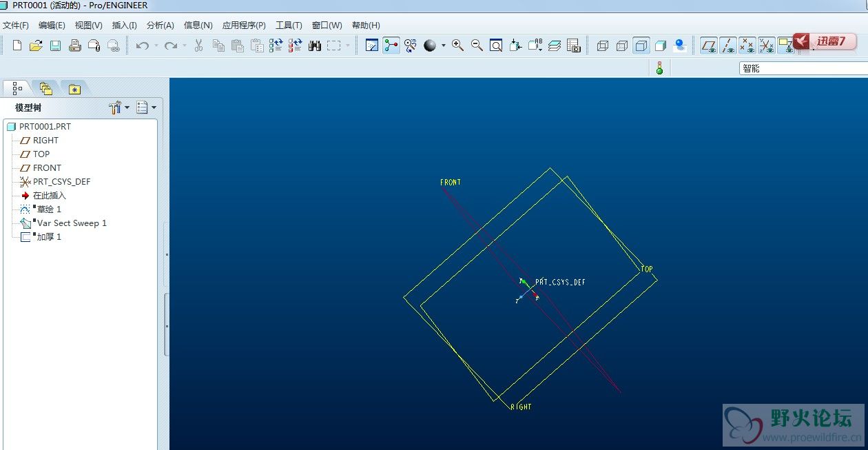Select PRT0001.PRT in model tree
Screen dimensions: 868x450
pos(39,127)
